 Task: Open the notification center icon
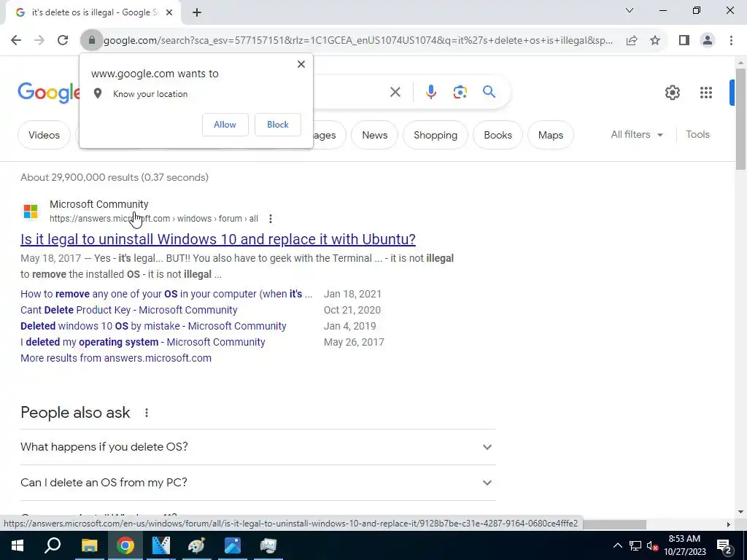pyautogui.click(x=723, y=545)
